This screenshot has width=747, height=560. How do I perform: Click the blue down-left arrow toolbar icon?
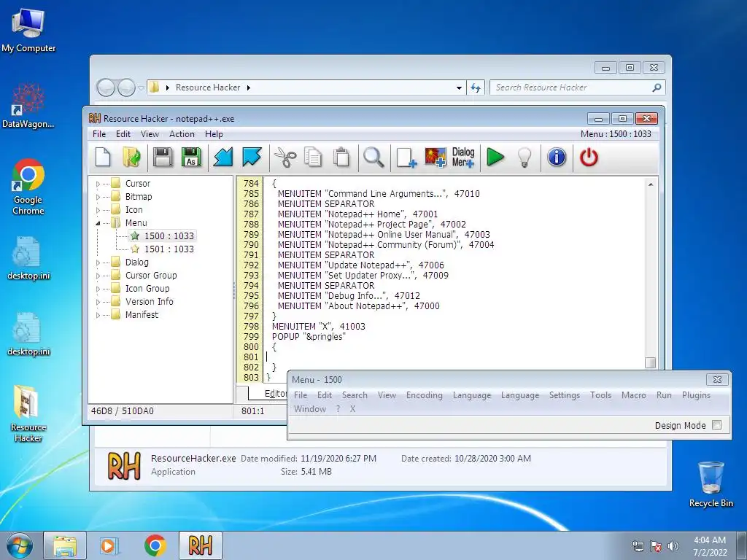click(222, 157)
